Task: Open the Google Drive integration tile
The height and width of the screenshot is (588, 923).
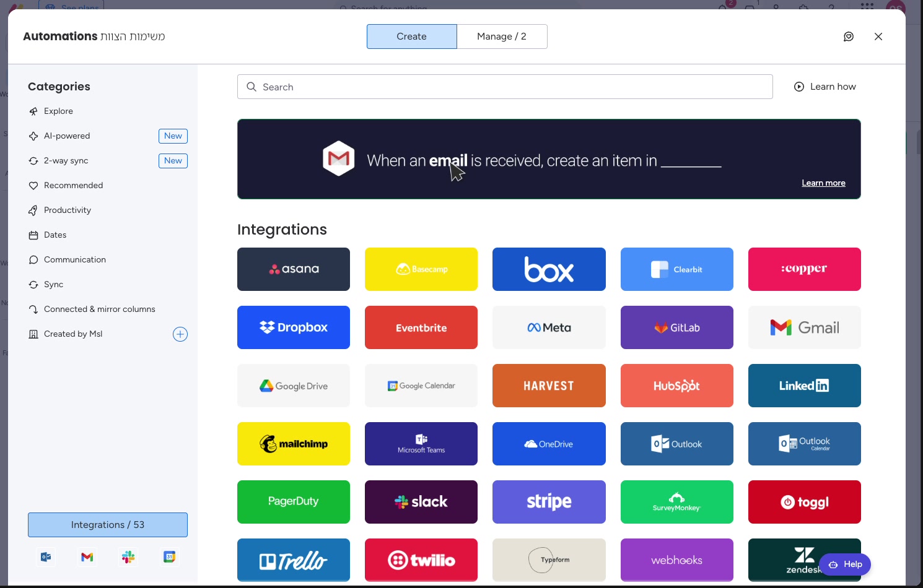Action: tap(294, 386)
